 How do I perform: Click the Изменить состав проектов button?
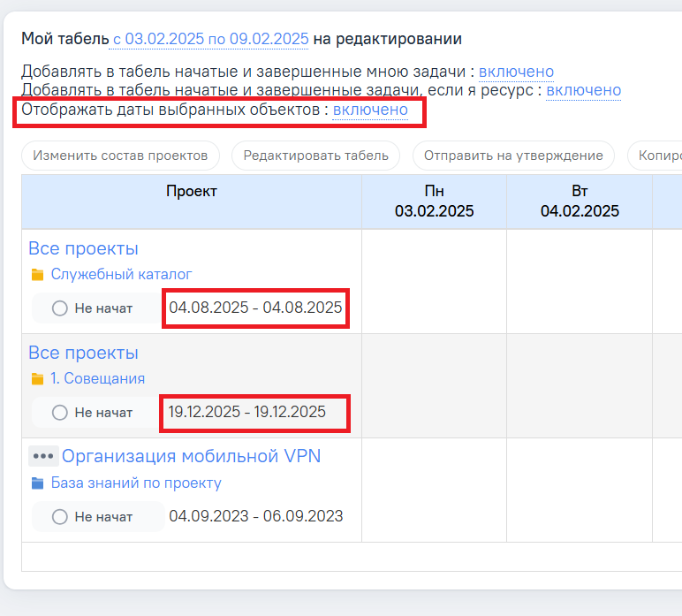[x=120, y=156]
